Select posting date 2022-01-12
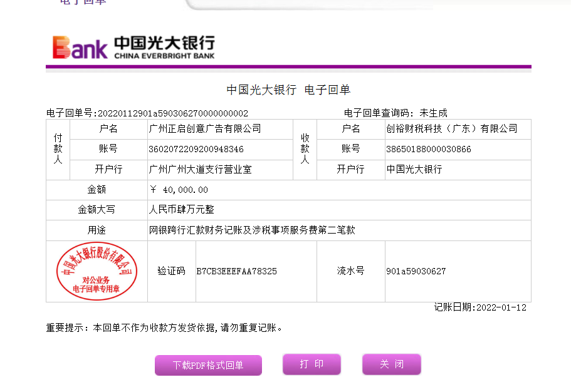The image size is (571, 392). click(x=501, y=308)
